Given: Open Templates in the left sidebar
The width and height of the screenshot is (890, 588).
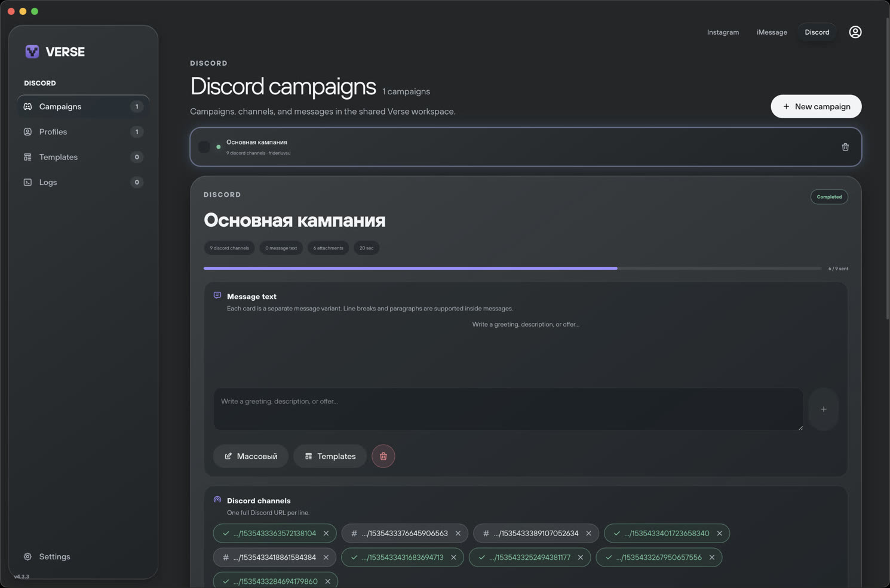Looking at the screenshot, I should pos(83,157).
